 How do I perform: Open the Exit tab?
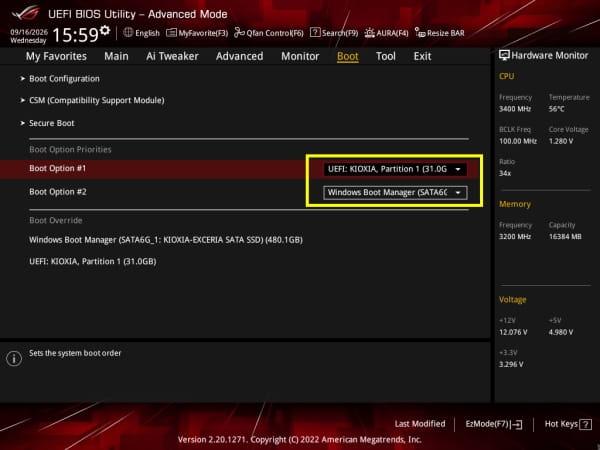coord(422,56)
